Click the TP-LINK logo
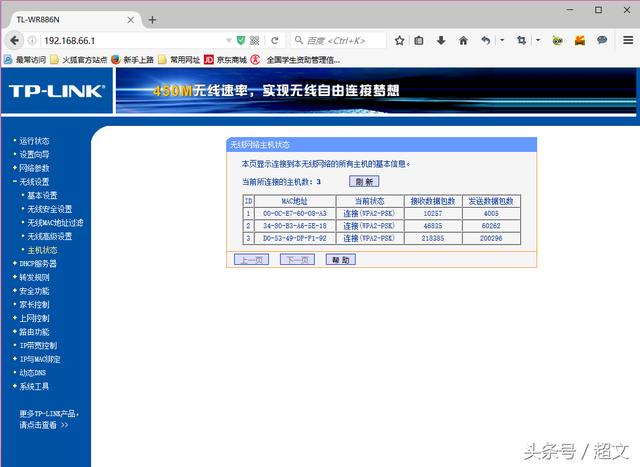This screenshot has width=640, height=467. (57, 91)
